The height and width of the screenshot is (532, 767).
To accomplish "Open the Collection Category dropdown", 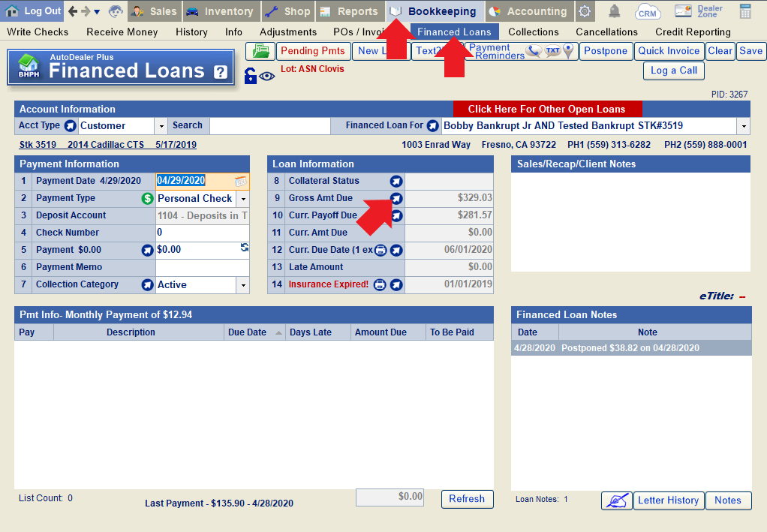I will coord(242,285).
